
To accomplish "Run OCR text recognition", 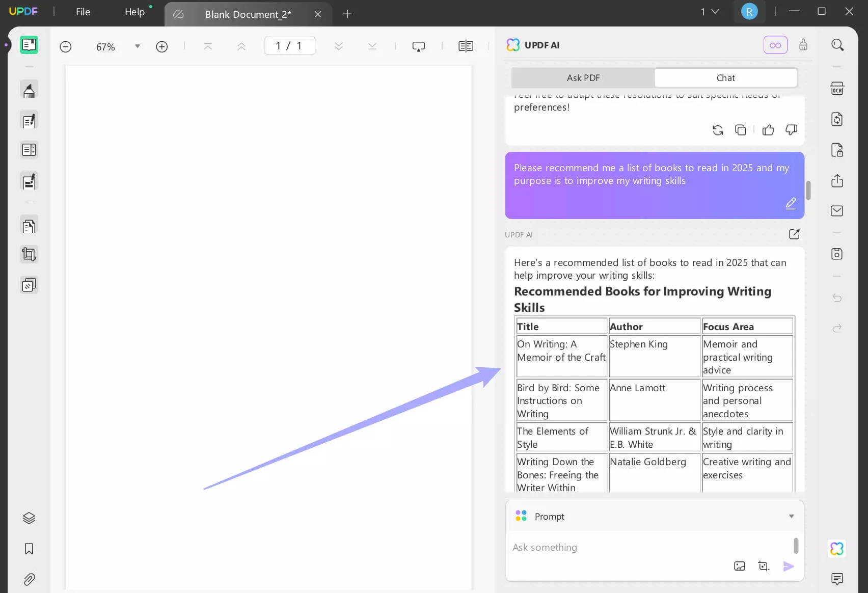I will pyautogui.click(x=837, y=89).
